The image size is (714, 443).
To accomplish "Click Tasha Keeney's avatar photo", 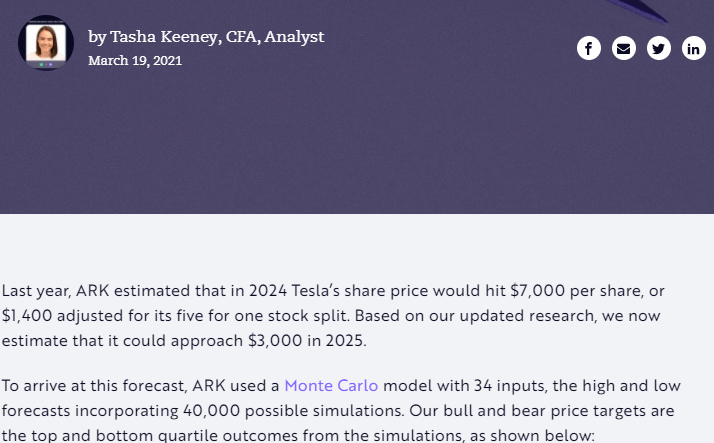I will pyautogui.click(x=46, y=42).
